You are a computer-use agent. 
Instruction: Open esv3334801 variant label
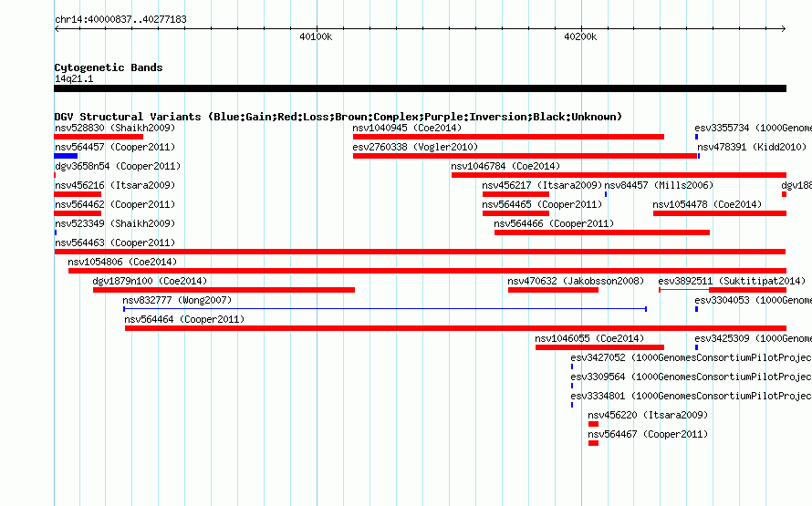[x=691, y=396]
